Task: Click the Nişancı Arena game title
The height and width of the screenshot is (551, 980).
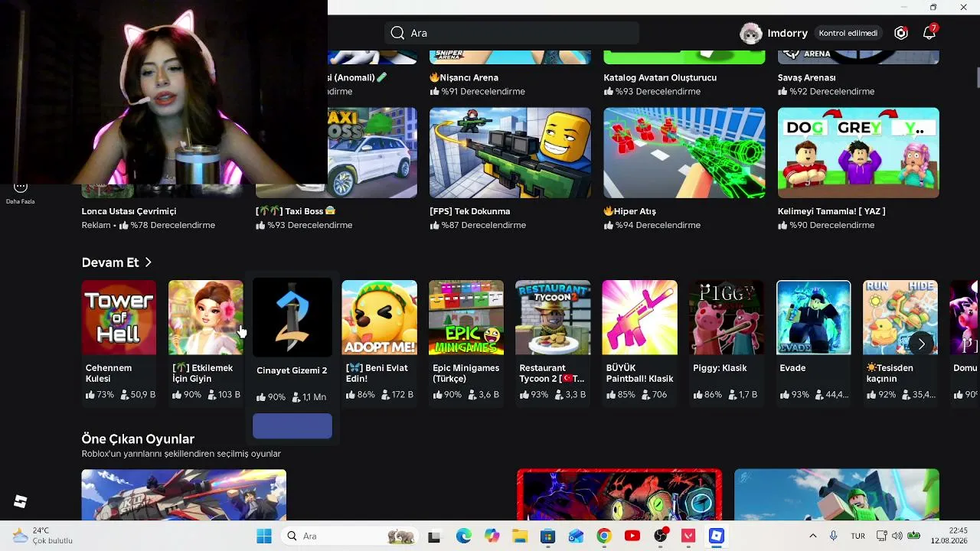Action: click(464, 77)
